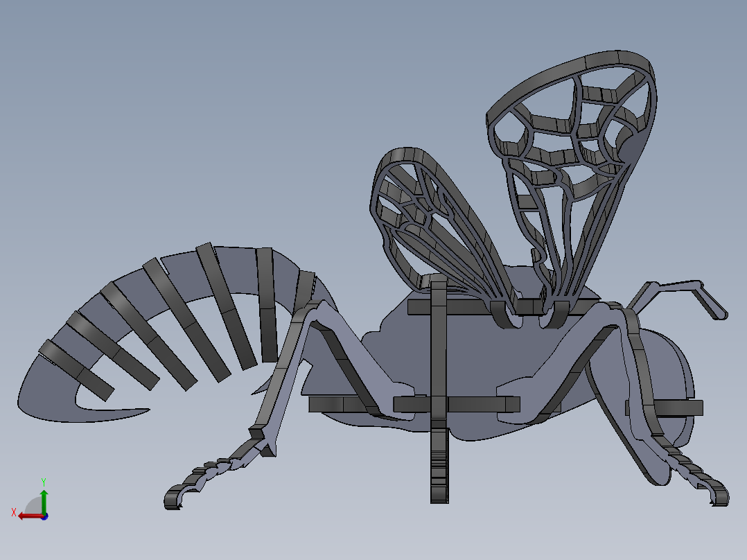Click the gray XY plane sector of triad
The image size is (747, 560).
click(x=35, y=506)
